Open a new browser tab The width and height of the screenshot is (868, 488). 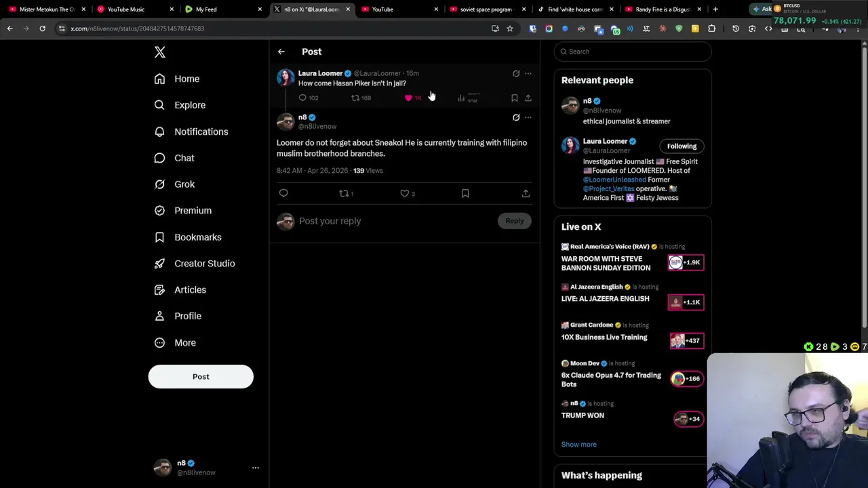coord(715,9)
